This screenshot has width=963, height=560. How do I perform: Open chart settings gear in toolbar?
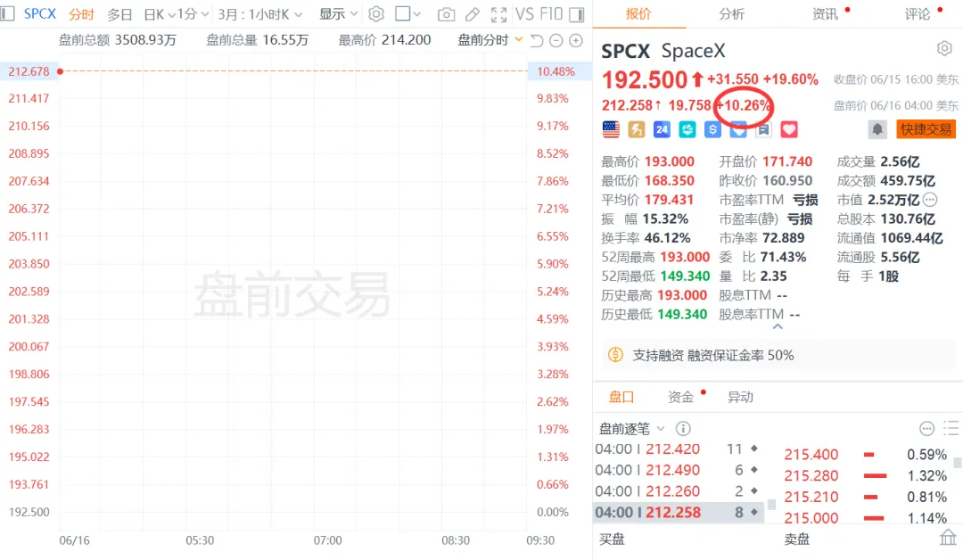[376, 13]
